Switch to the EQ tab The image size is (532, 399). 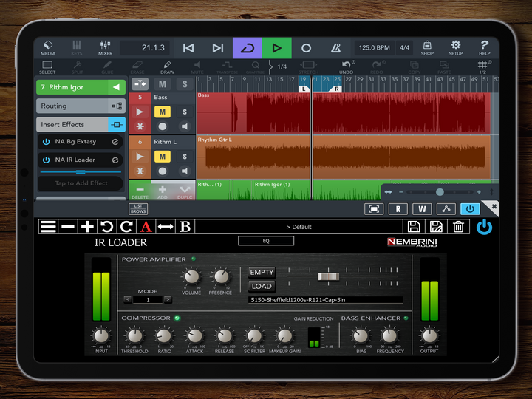point(266,241)
